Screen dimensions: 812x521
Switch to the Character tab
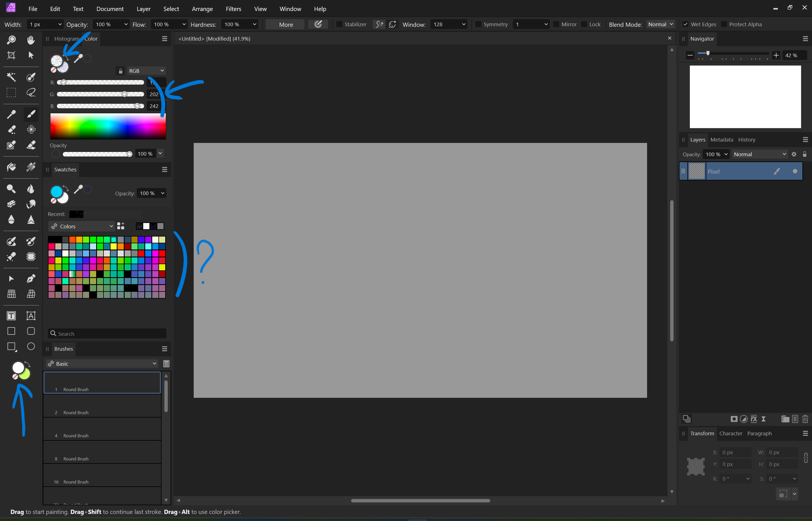click(x=731, y=433)
